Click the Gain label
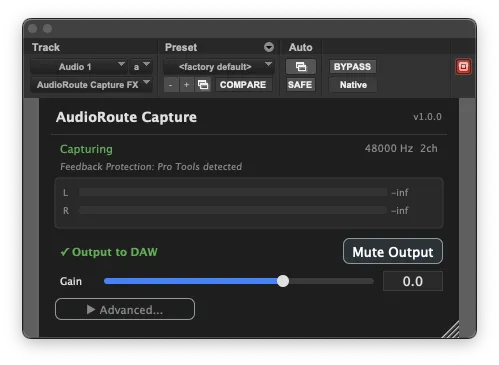This screenshot has width=499, height=365. (71, 281)
